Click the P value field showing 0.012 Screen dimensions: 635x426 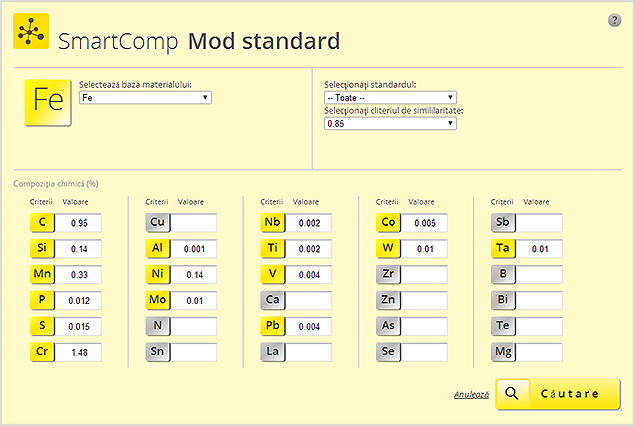point(78,300)
